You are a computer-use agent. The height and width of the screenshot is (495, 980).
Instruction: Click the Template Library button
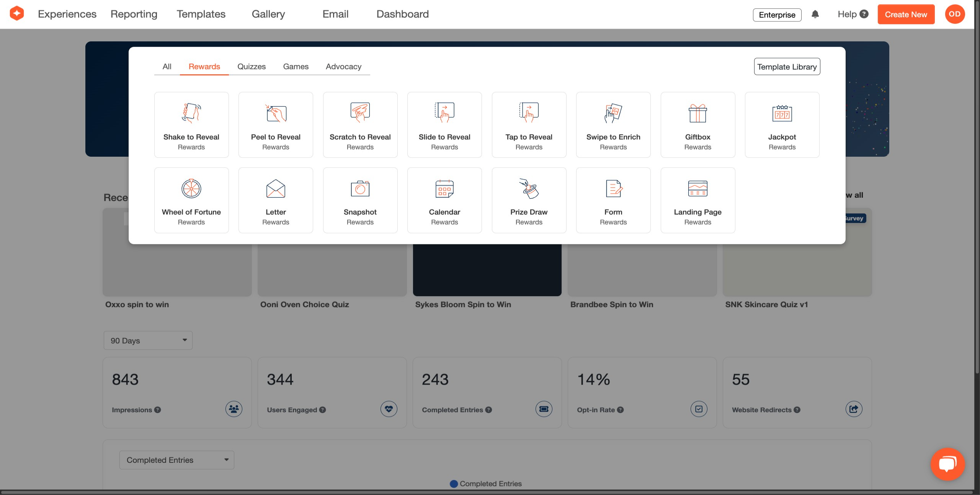click(x=787, y=67)
